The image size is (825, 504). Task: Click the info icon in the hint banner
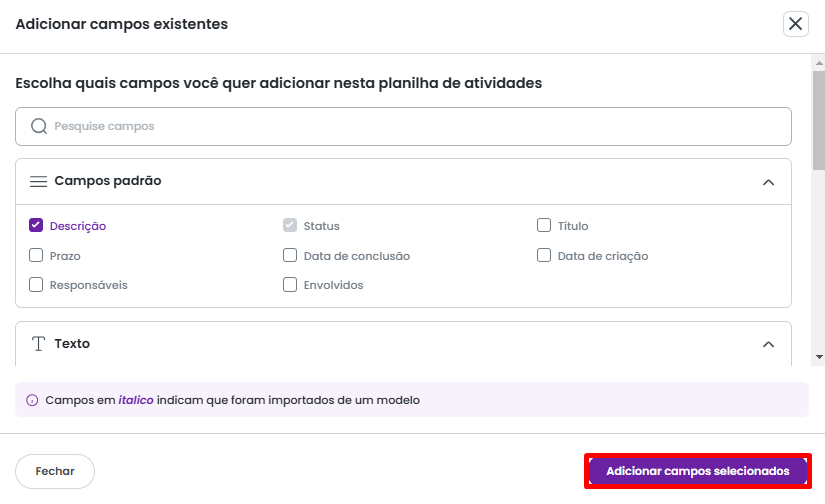click(x=32, y=400)
